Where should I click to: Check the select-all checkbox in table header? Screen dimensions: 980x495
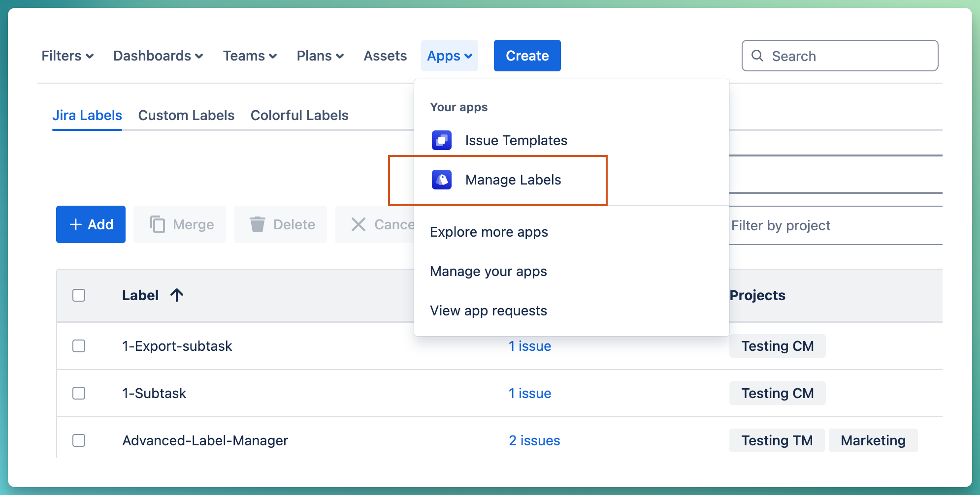(x=78, y=295)
